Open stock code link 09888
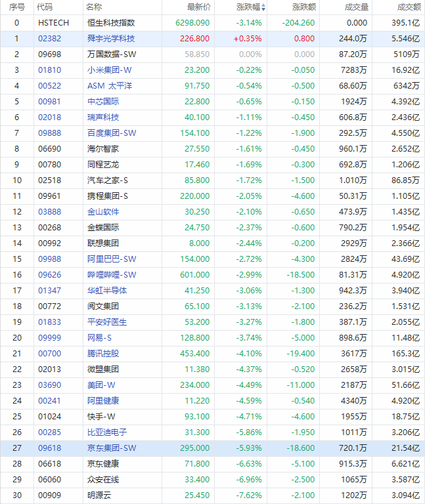The image size is (425, 504). tap(49, 133)
